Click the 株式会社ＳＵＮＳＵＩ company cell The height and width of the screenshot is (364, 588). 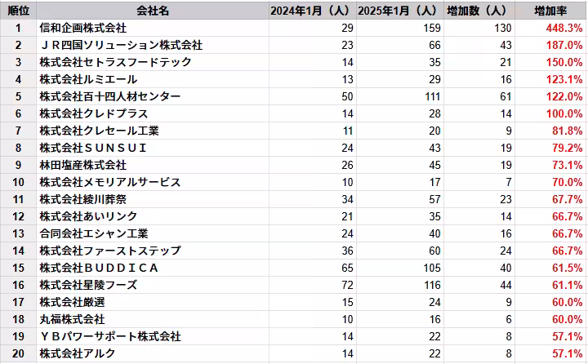[153, 148]
